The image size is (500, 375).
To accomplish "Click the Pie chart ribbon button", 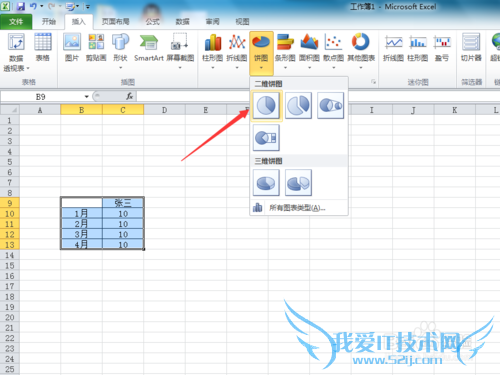I will click(261, 53).
